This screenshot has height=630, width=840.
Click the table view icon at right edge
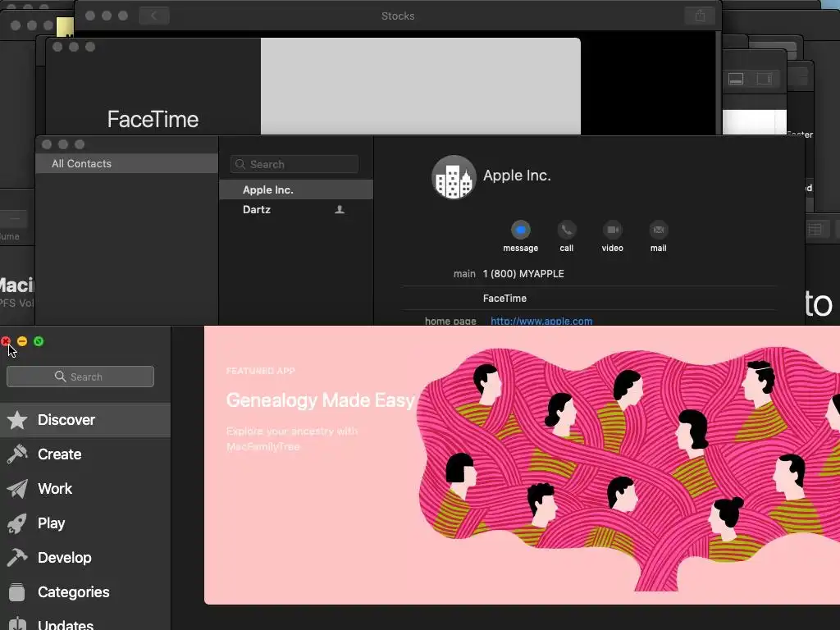[815, 230]
